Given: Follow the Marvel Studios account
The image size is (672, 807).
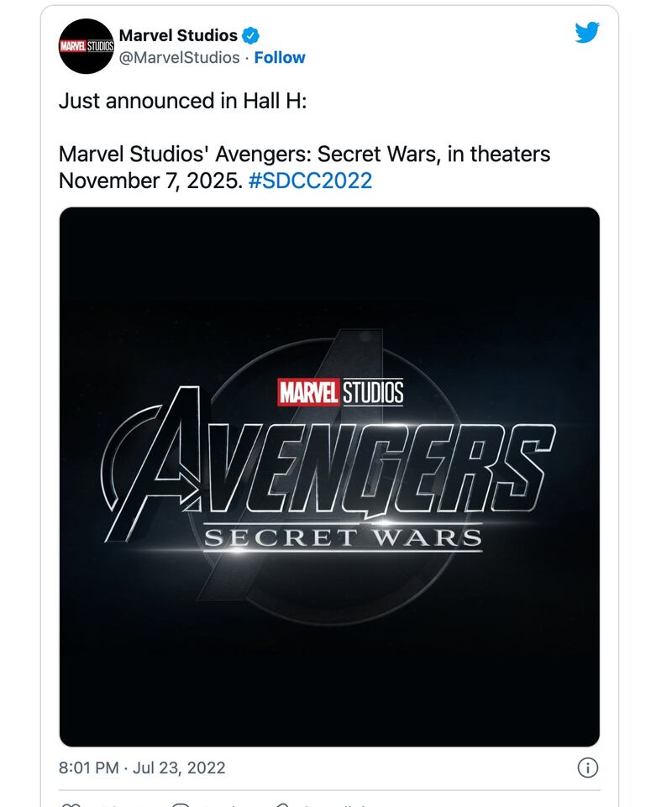Looking at the screenshot, I should click(280, 58).
